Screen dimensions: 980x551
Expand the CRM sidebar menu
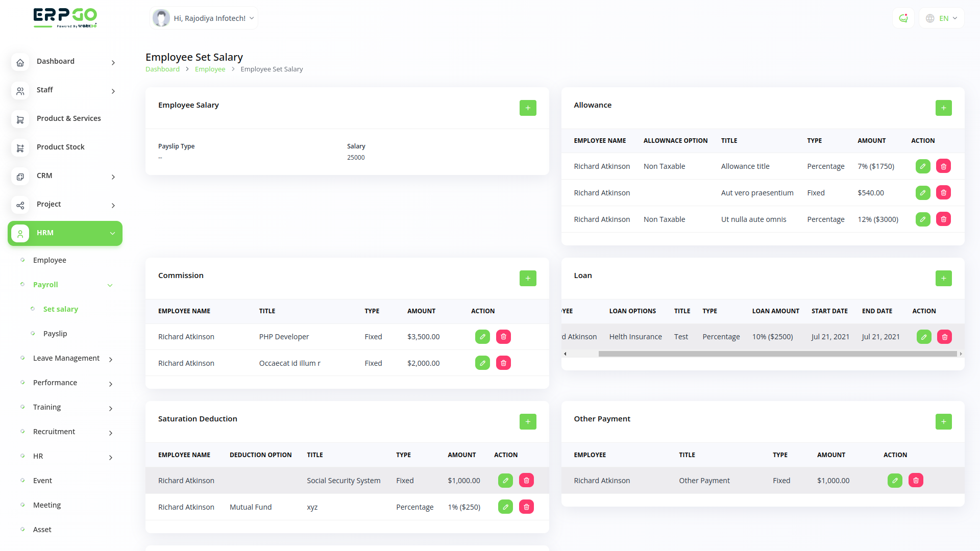[65, 176]
